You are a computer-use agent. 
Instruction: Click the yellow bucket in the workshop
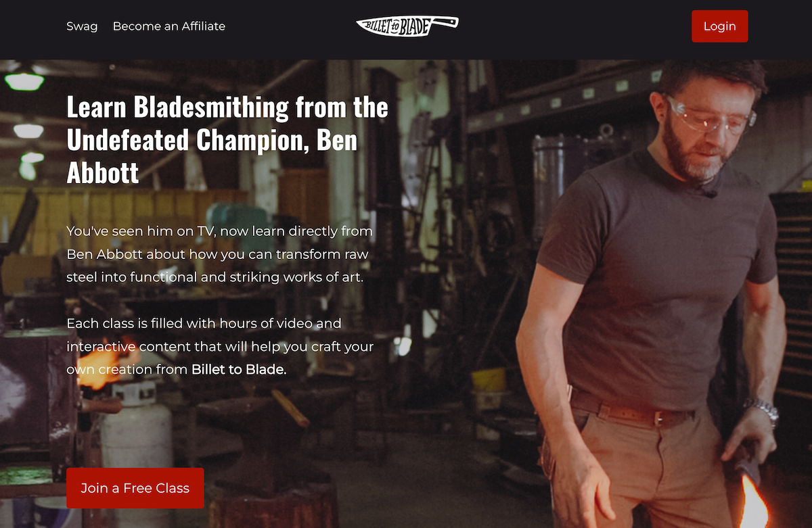(489, 379)
